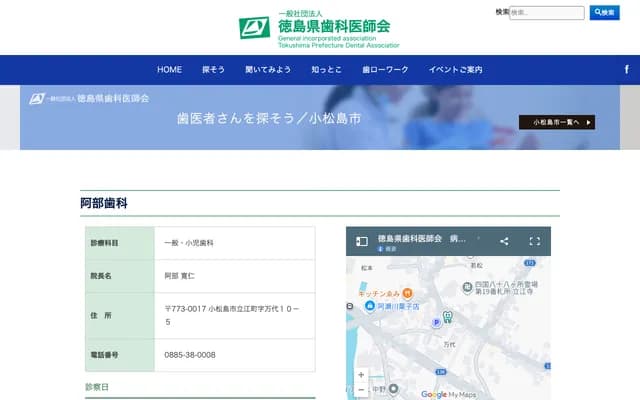Image resolution: width=640 pixels, height=400 pixels.
Task: Open the 知っとこ menu item
Action: (326, 70)
